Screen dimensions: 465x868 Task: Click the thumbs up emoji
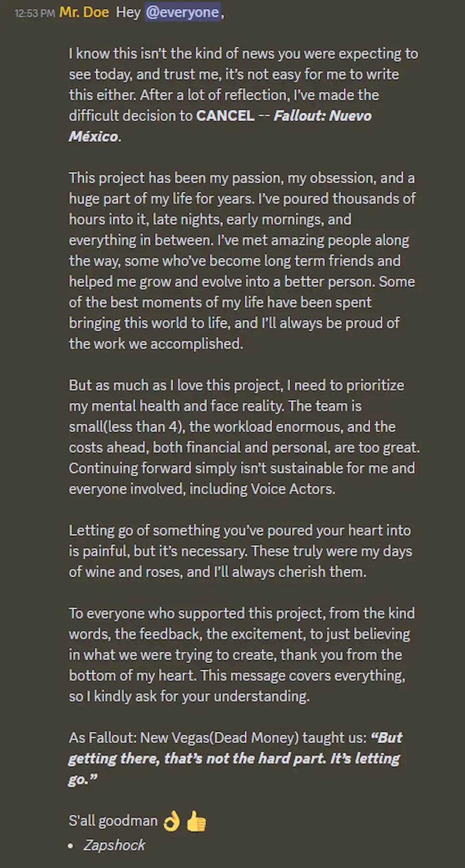(x=196, y=821)
